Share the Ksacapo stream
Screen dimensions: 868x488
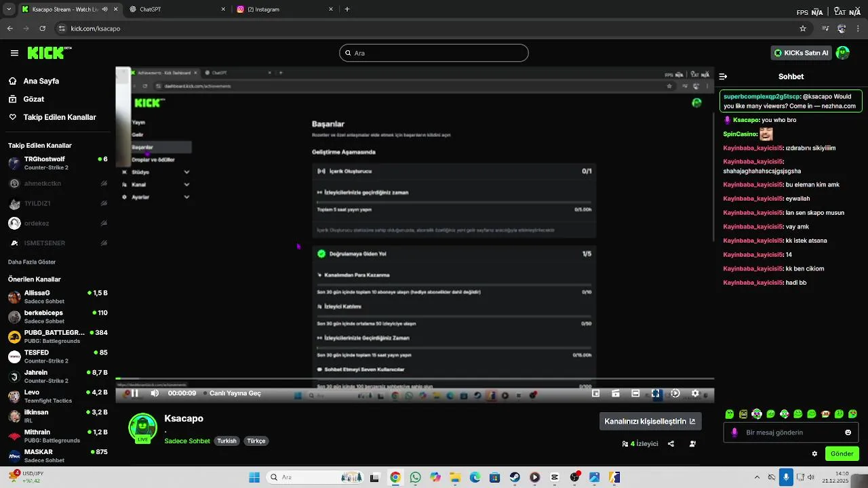click(671, 444)
